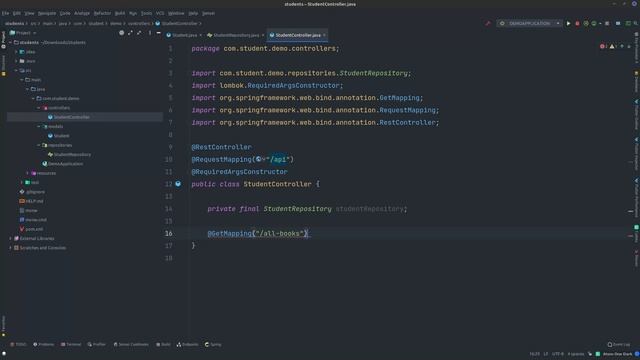The image size is (640, 360).
Task: Open the Build menu
Action: pos(120,13)
